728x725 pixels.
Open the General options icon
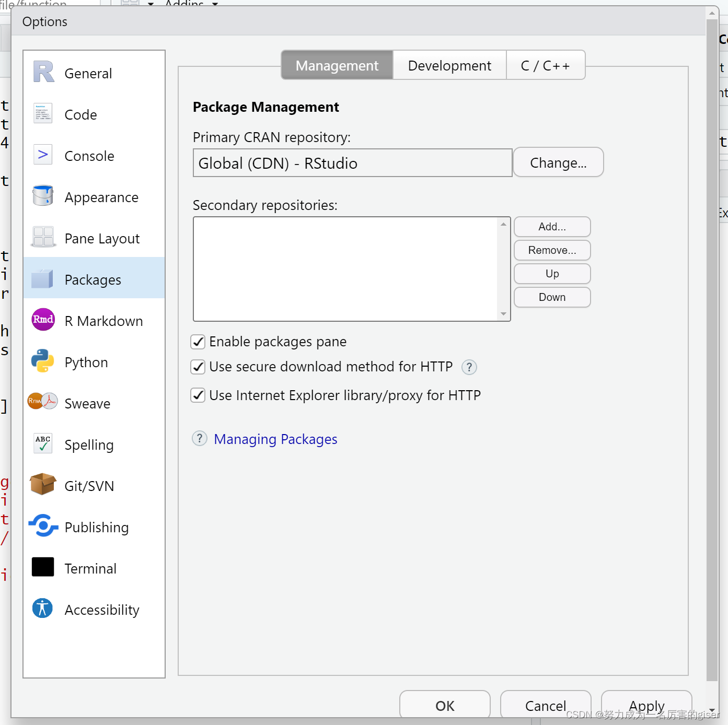pyautogui.click(x=43, y=72)
